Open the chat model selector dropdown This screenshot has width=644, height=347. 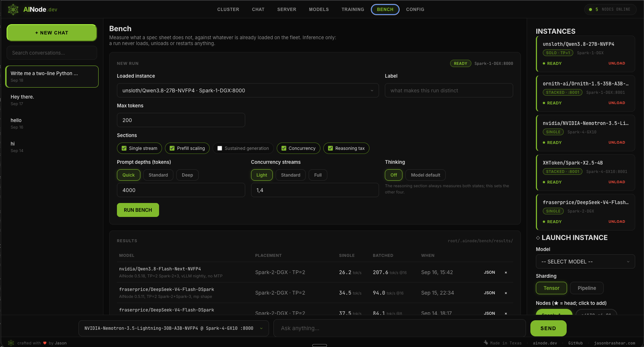(174, 328)
